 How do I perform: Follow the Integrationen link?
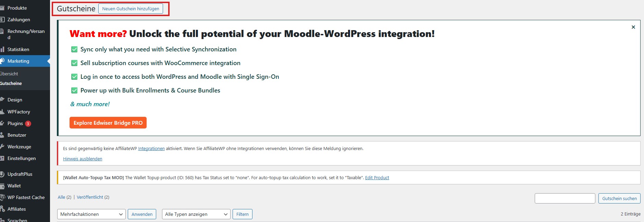151,149
